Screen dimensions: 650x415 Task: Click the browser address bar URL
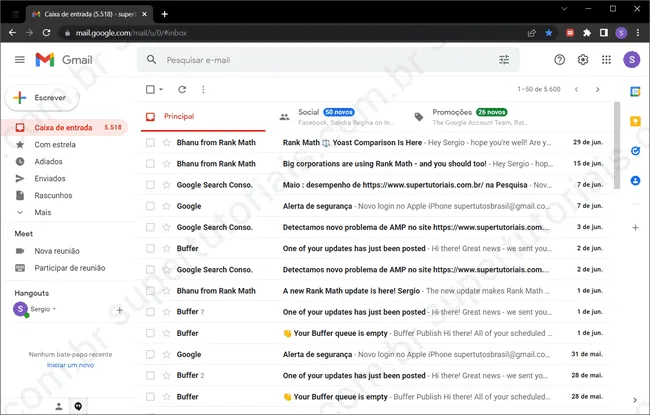[131, 33]
